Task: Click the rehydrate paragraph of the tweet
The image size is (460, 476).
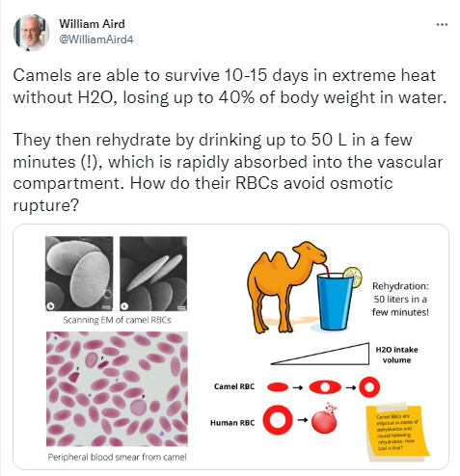Action: click(x=228, y=172)
